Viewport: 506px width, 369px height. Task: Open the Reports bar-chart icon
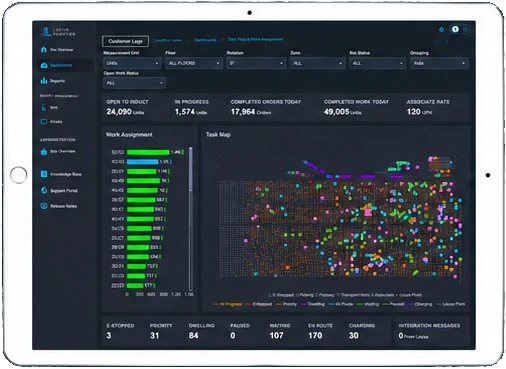[44, 81]
